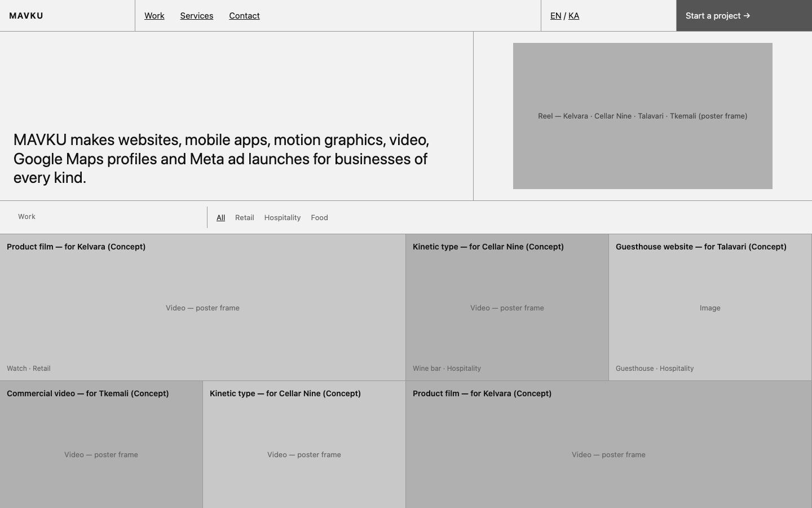Filter work by Retail
This screenshot has height=508, width=812.
click(245, 217)
